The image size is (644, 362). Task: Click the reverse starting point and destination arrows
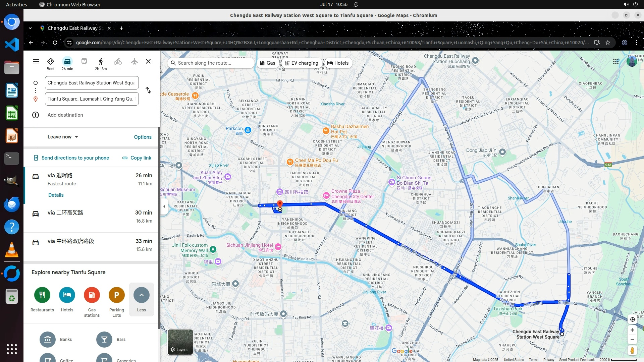coord(148,90)
